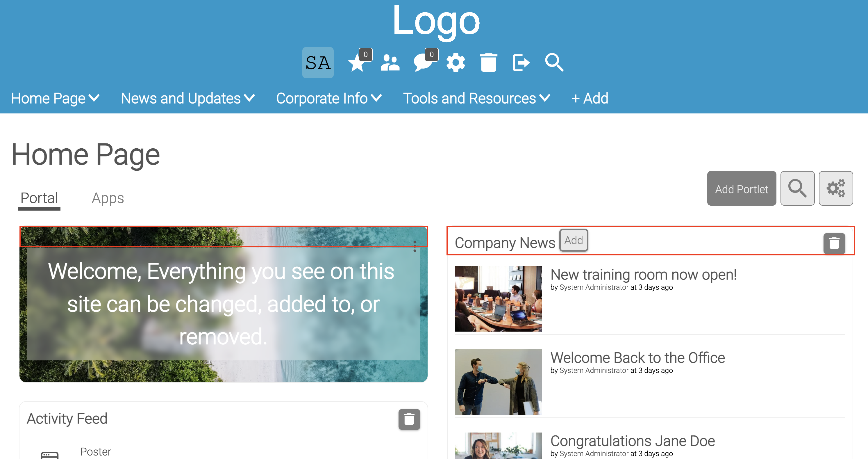Screen dimensions: 868x459
Task: Open the trash bin in header
Action: 488,63
